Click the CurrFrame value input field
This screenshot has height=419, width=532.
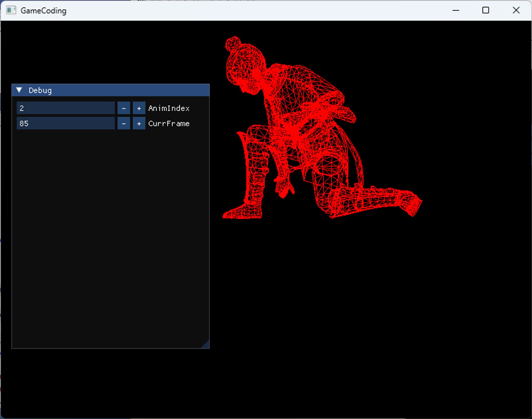(65, 124)
